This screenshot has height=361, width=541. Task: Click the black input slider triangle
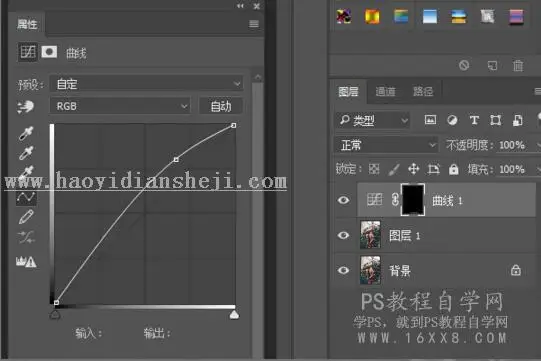[x=55, y=314]
